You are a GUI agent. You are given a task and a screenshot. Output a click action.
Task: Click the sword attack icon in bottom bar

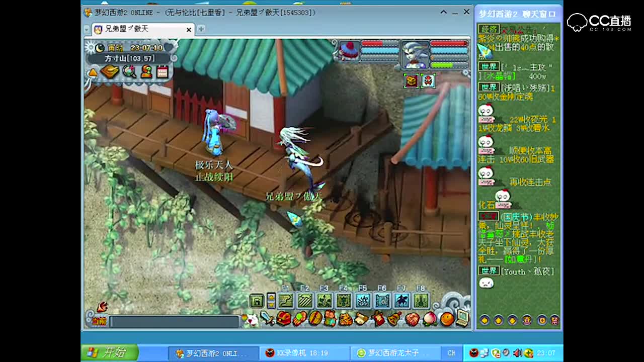[x=267, y=319]
